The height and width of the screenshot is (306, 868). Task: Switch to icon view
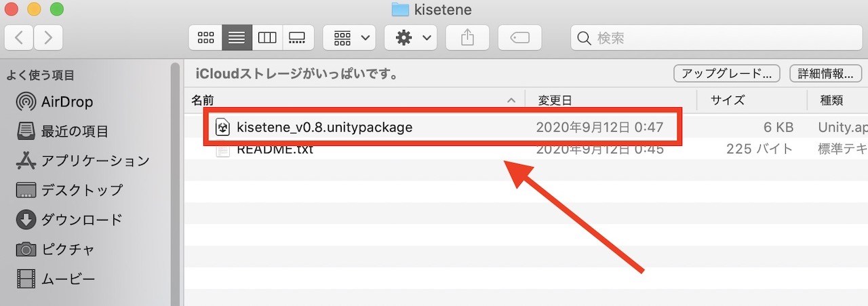(205, 37)
